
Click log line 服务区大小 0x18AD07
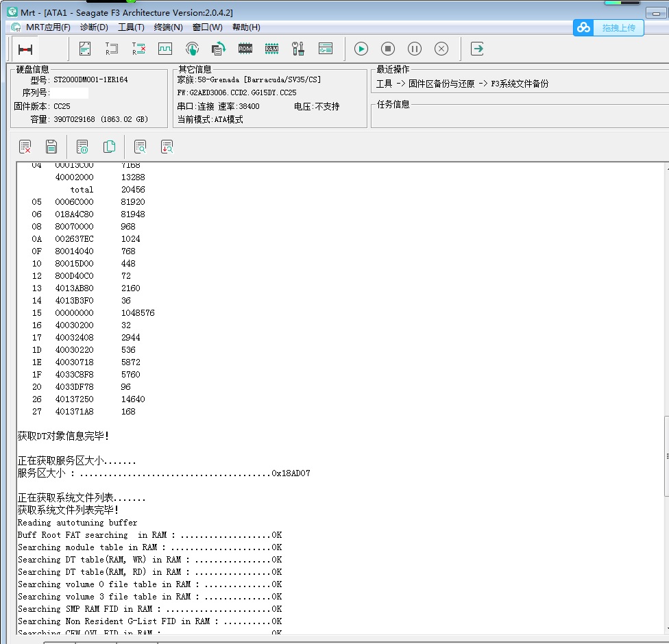pyautogui.click(x=164, y=473)
